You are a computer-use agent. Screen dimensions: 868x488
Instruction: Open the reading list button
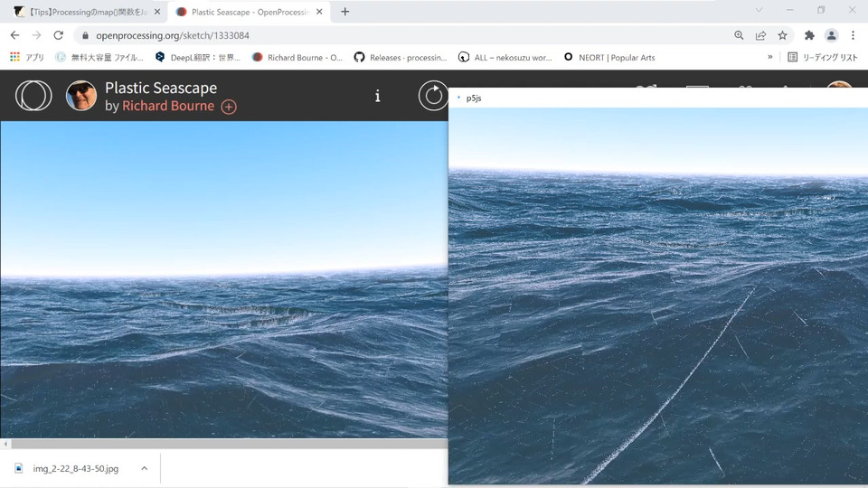(822, 57)
